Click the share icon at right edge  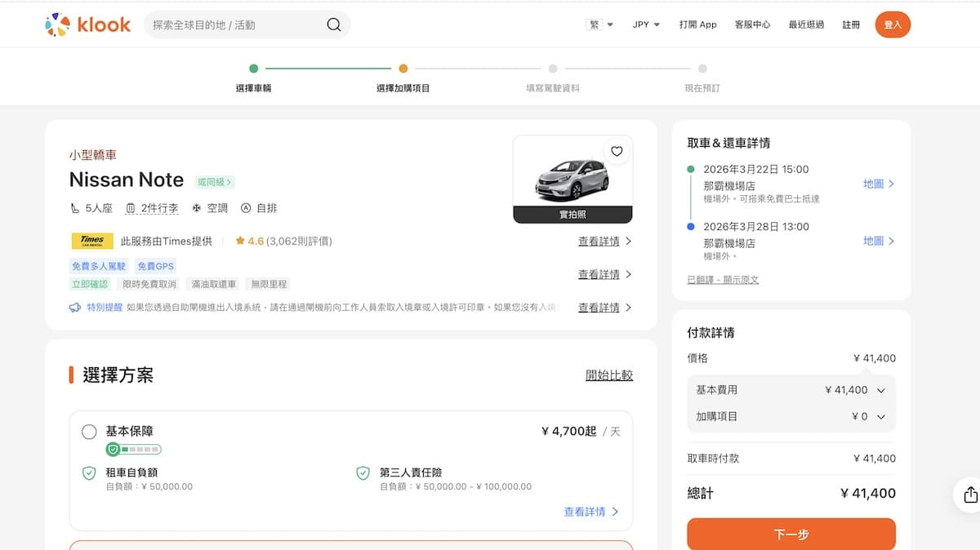(x=970, y=495)
